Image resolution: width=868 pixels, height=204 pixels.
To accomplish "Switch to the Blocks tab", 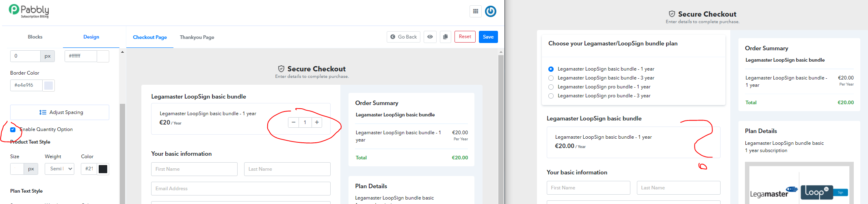I will [35, 37].
